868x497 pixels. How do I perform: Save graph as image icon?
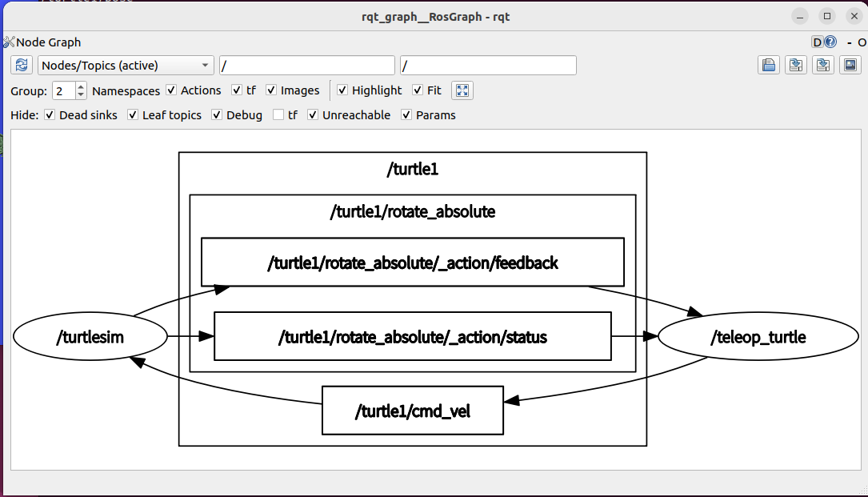coord(850,66)
